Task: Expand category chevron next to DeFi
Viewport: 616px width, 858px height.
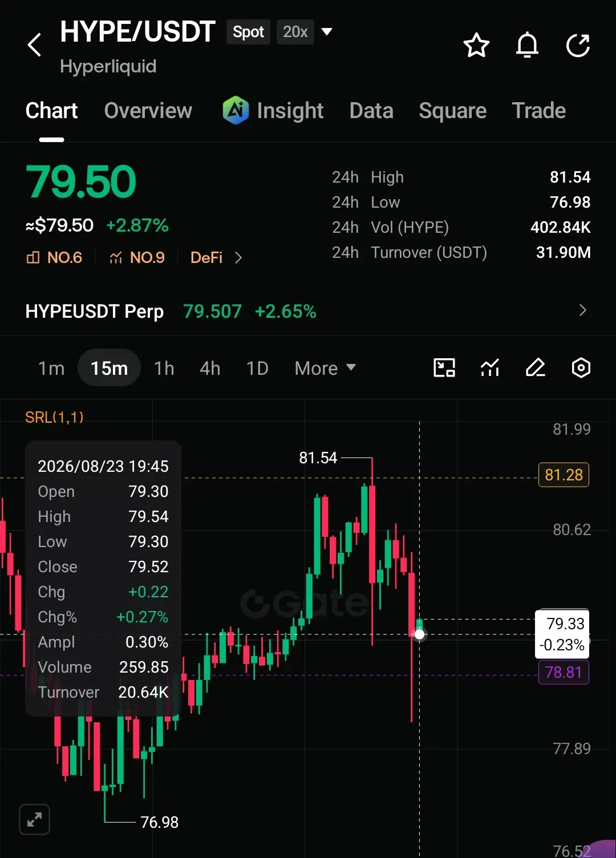Action: click(238, 258)
